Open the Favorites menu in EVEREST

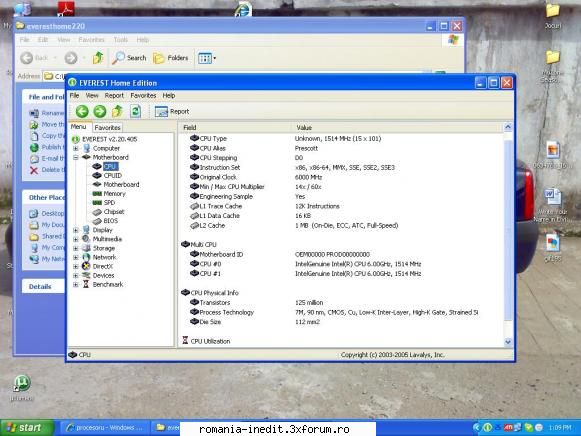click(x=143, y=96)
